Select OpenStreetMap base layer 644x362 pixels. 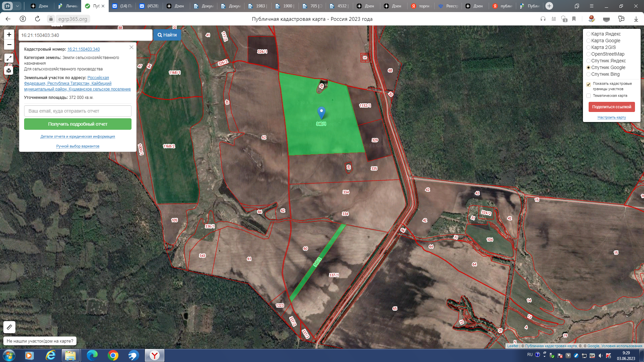[588, 54]
